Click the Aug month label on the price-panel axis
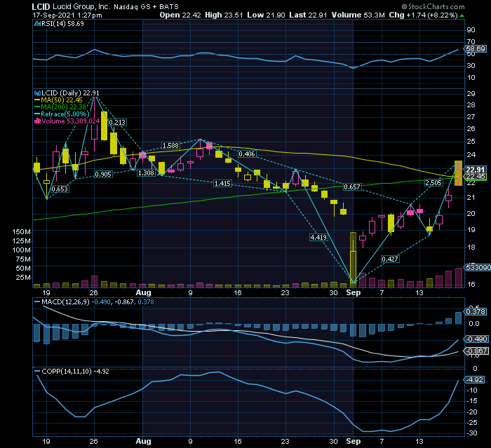 coord(143,293)
